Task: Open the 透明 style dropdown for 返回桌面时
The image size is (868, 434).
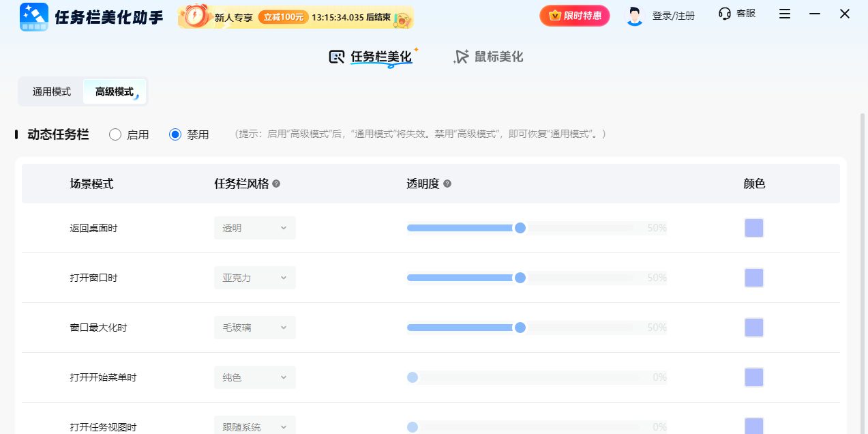Action: (x=254, y=227)
